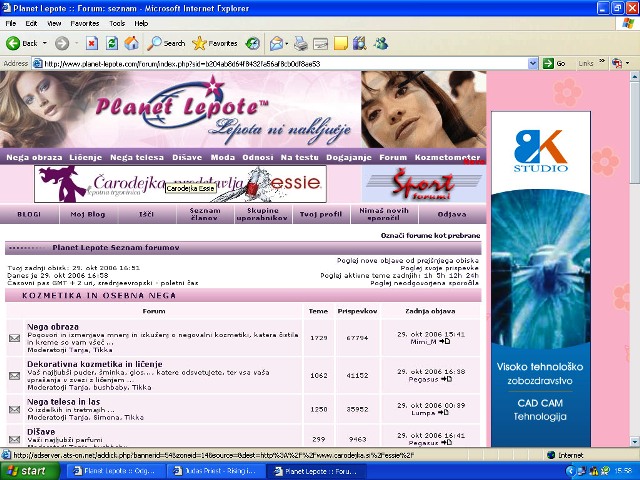Stop page loading with the red X icon
The width and height of the screenshot is (640, 480).
92,43
